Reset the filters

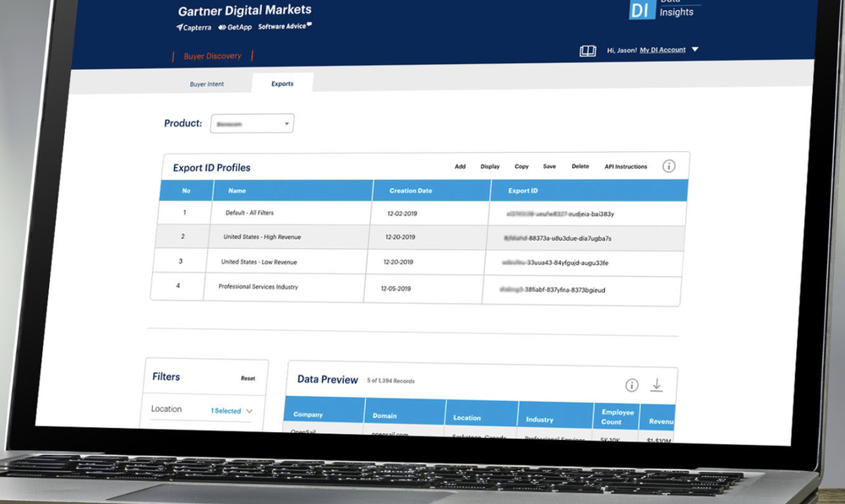pyautogui.click(x=248, y=378)
